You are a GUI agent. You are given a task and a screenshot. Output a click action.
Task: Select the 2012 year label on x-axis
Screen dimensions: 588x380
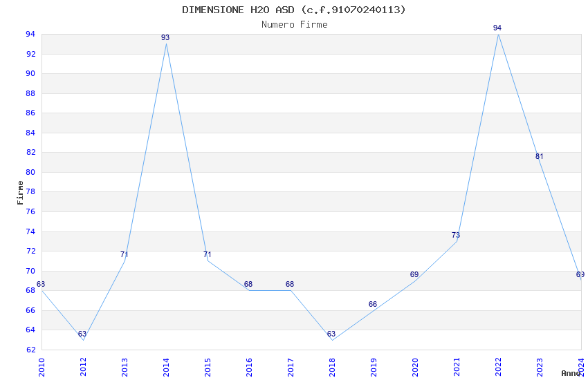83,367
